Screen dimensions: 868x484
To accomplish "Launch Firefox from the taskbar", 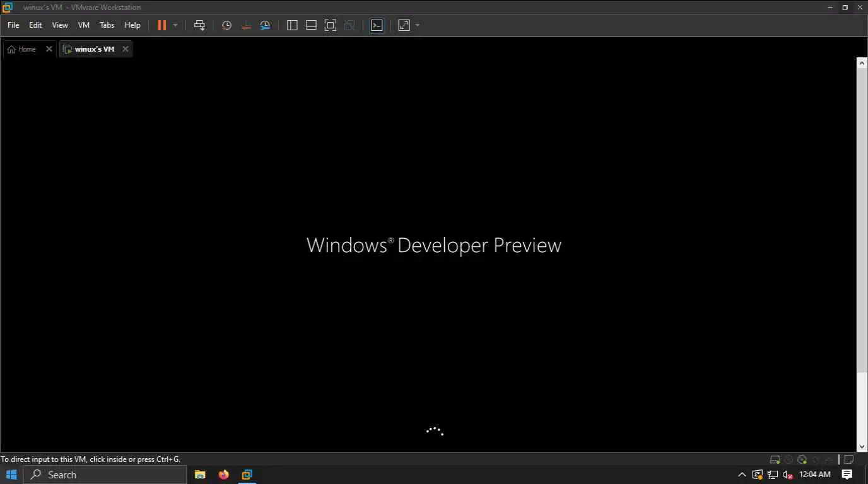I will (x=224, y=475).
